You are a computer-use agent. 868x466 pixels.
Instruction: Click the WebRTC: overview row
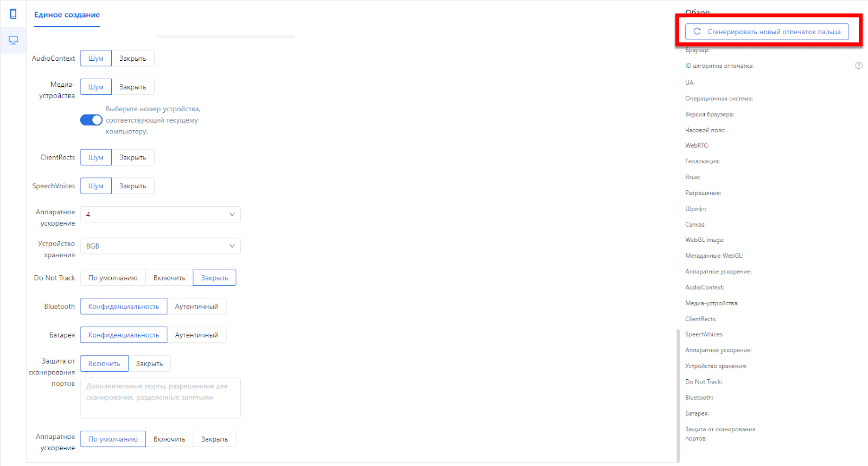[697, 145]
